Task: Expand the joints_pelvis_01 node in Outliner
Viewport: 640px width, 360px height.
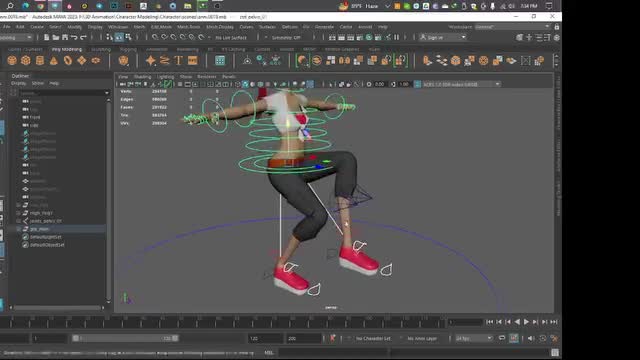Action: pos(18,221)
